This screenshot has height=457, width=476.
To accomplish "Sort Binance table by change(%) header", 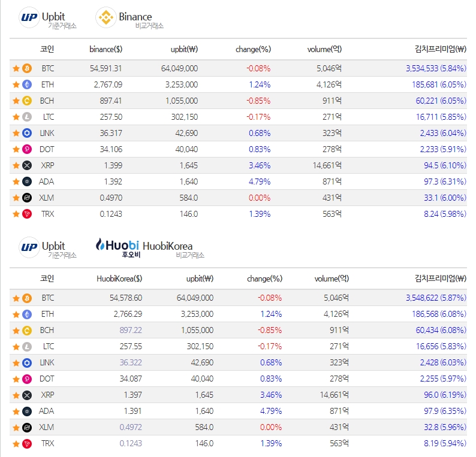I will tap(253, 49).
